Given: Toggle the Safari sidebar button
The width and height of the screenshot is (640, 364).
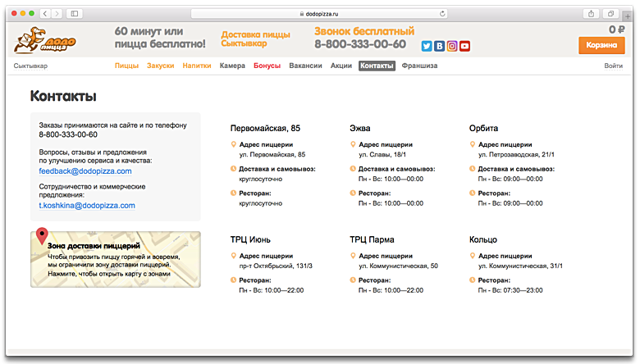Looking at the screenshot, I should (x=75, y=13).
